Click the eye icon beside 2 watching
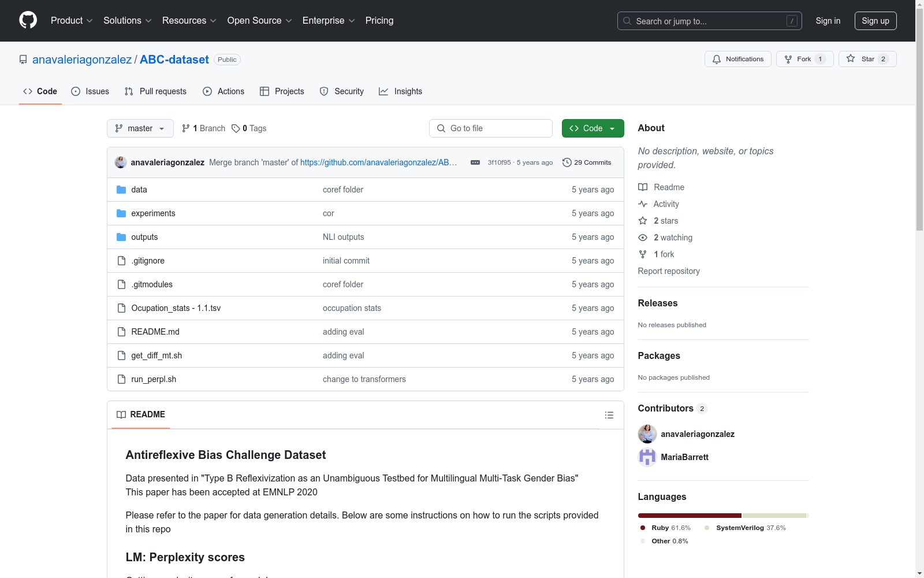 point(643,238)
